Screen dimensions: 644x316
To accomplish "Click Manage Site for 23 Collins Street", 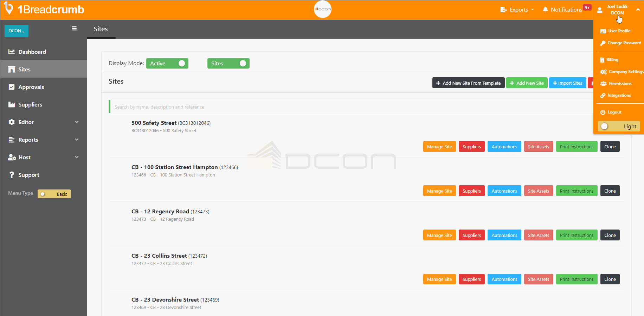I will [x=439, y=279].
